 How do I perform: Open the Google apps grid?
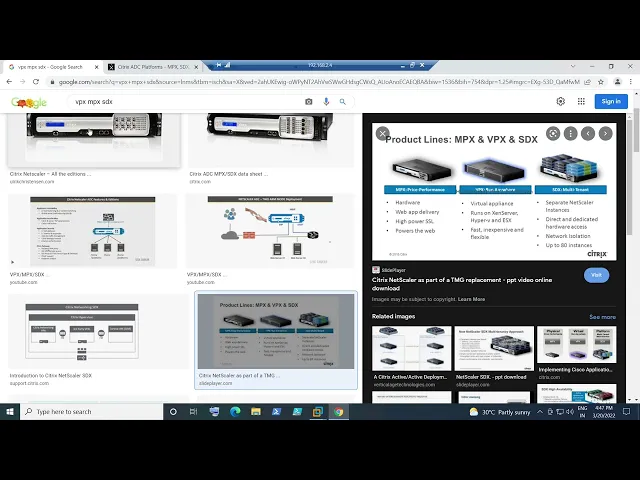tap(581, 101)
